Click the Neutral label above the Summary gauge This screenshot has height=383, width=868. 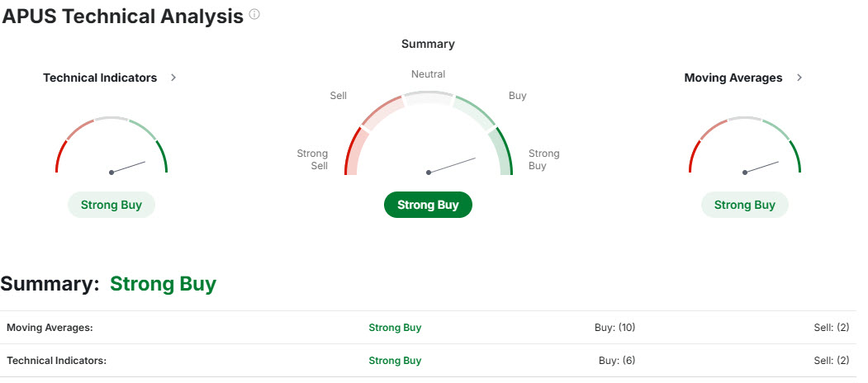coord(428,74)
